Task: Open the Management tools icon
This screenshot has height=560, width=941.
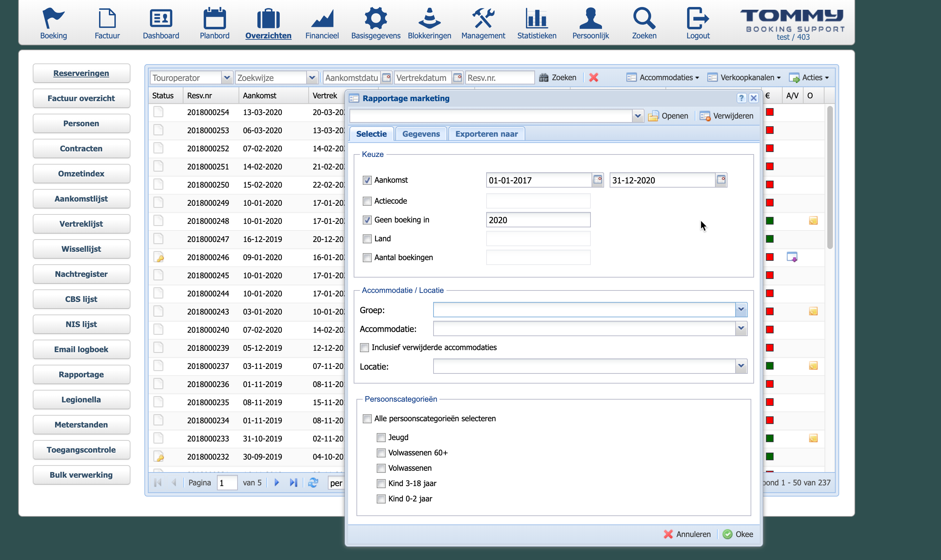Action: point(483,18)
